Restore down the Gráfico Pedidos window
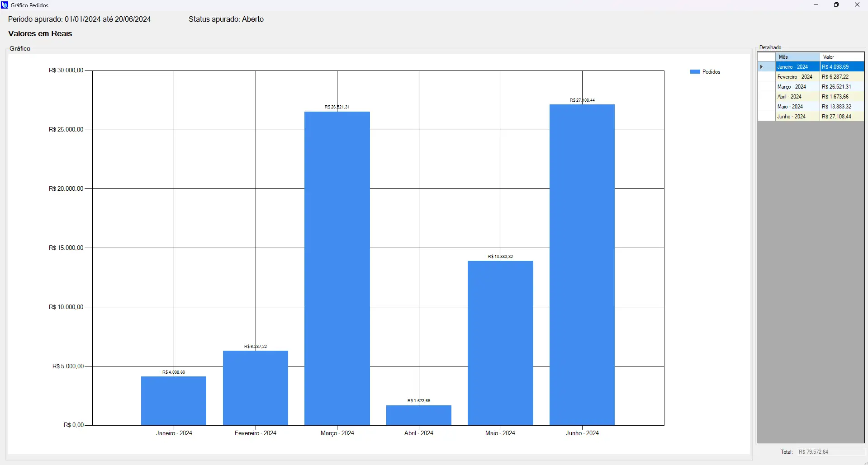The height and width of the screenshot is (465, 868). 836,5
